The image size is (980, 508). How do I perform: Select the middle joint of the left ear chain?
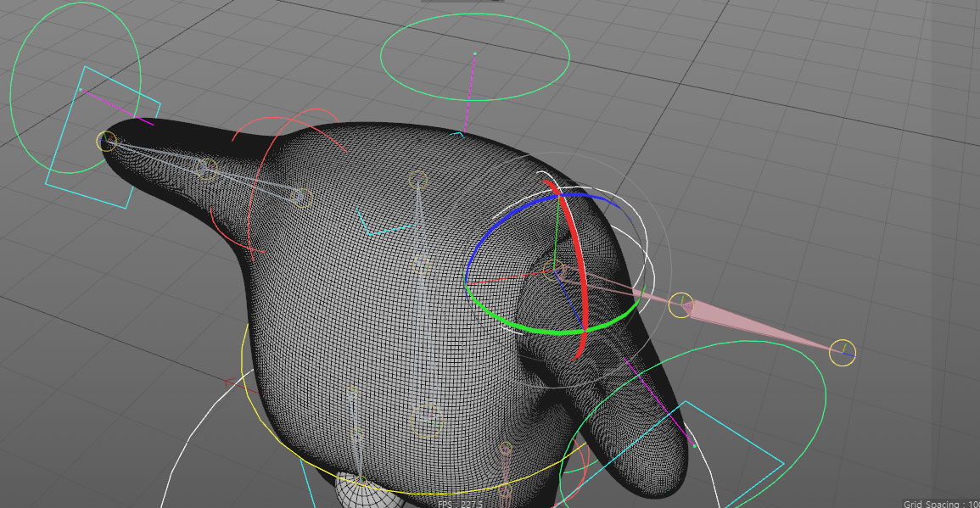click(x=204, y=168)
